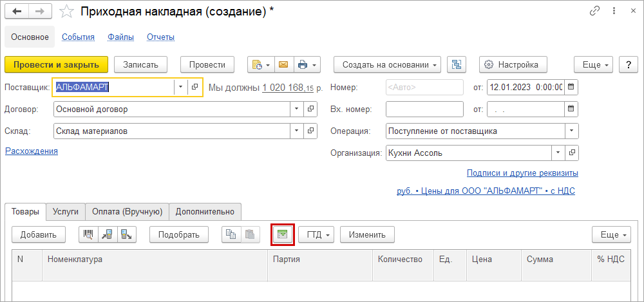Click the copy rows icon

[230, 235]
